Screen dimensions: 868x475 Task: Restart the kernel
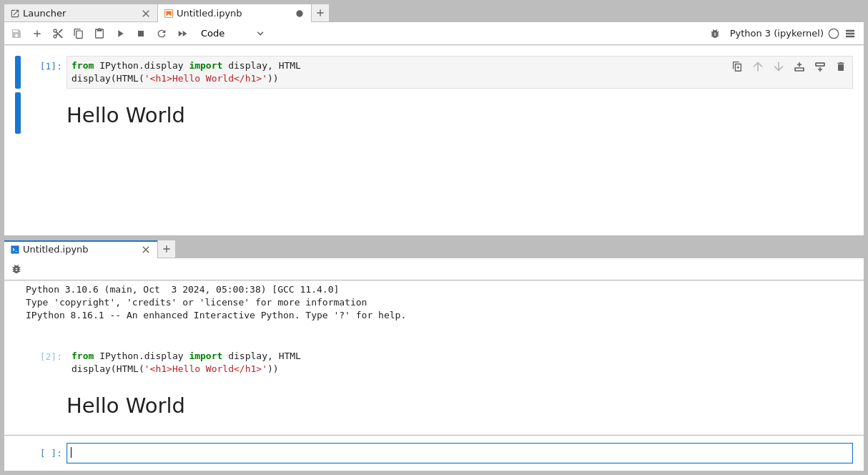tap(161, 33)
